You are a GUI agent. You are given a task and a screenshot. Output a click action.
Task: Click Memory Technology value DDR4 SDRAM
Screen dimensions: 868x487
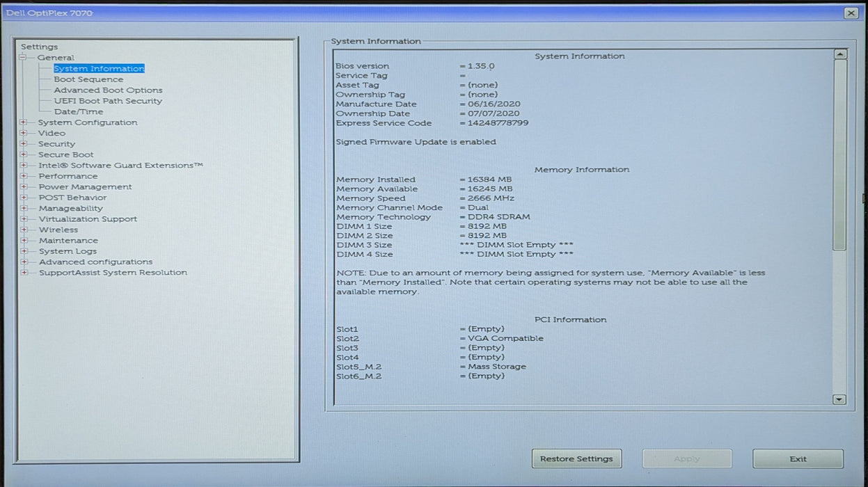[498, 217]
